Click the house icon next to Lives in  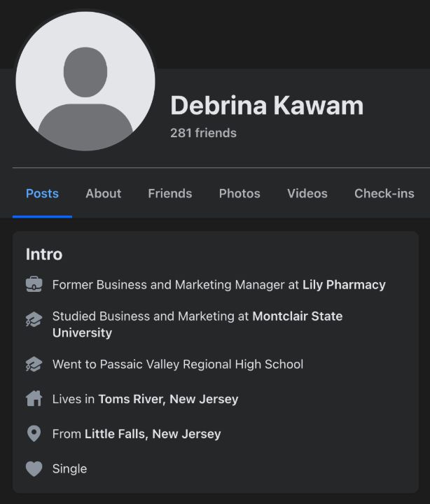[34, 398]
